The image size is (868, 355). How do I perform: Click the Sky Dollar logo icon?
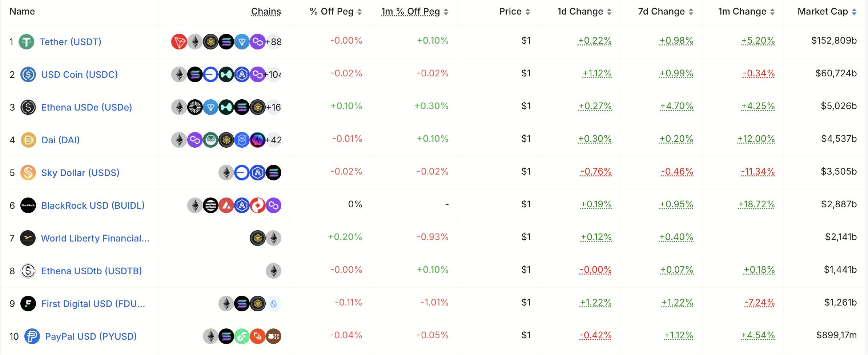28,173
